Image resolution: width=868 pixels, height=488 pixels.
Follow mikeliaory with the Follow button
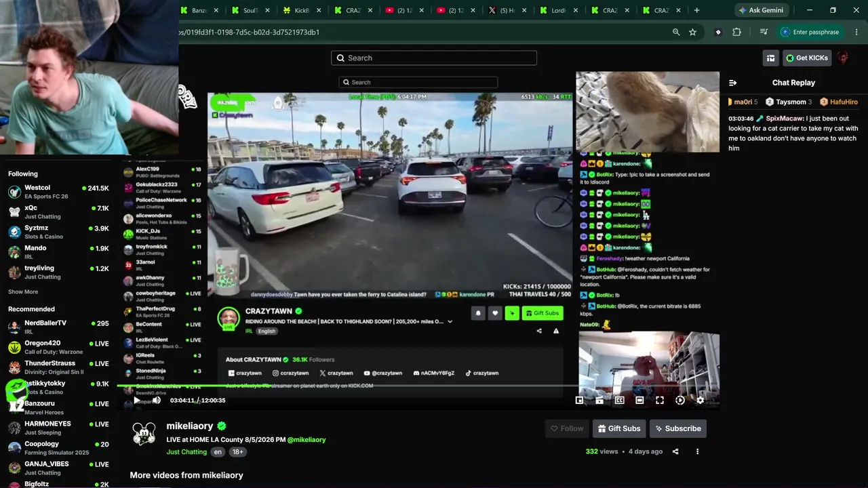[x=567, y=428]
